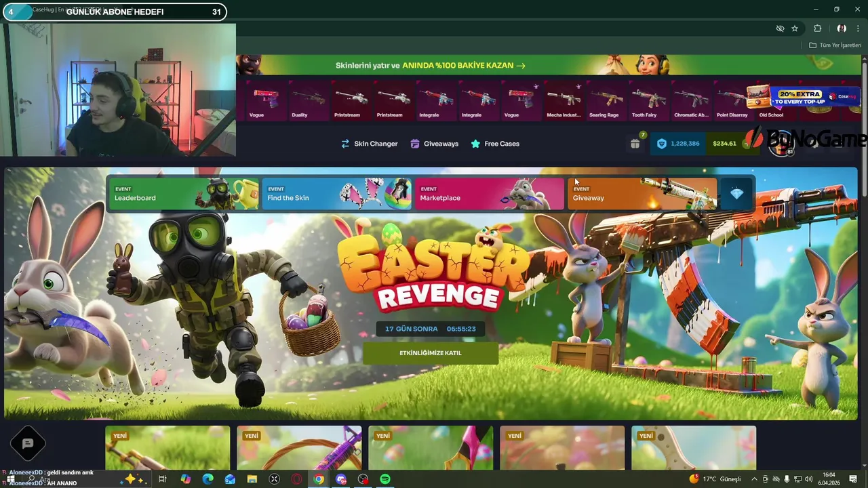
Task: Switch to the Marketplace event tab
Action: tap(489, 194)
